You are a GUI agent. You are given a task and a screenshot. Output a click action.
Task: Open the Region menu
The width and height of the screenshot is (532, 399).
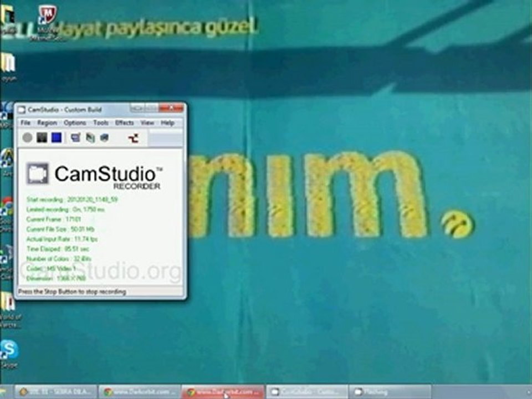pos(47,122)
